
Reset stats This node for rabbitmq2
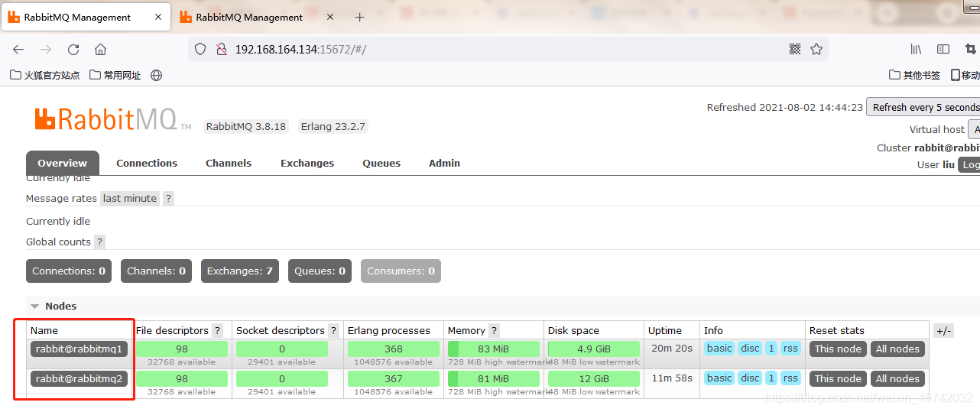(x=838, y=378)
